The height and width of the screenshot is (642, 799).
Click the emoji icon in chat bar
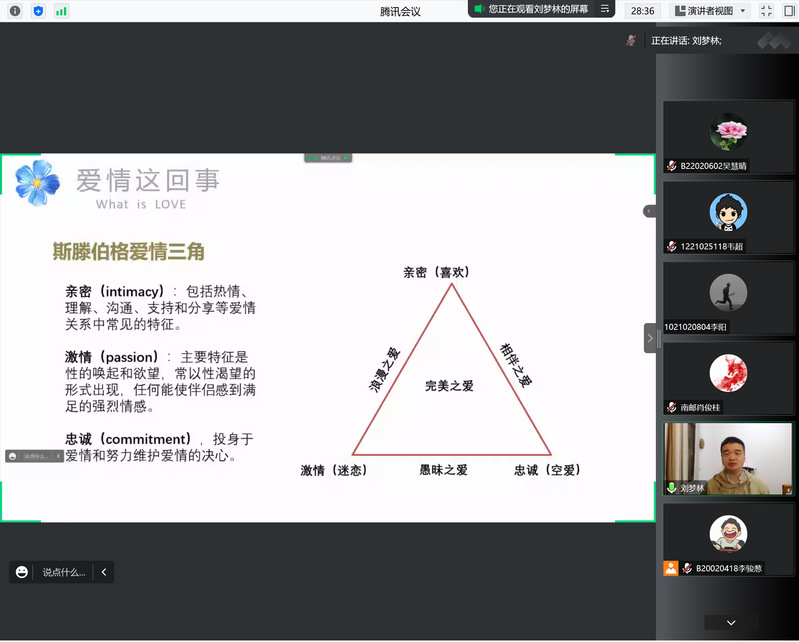[22, 572]
